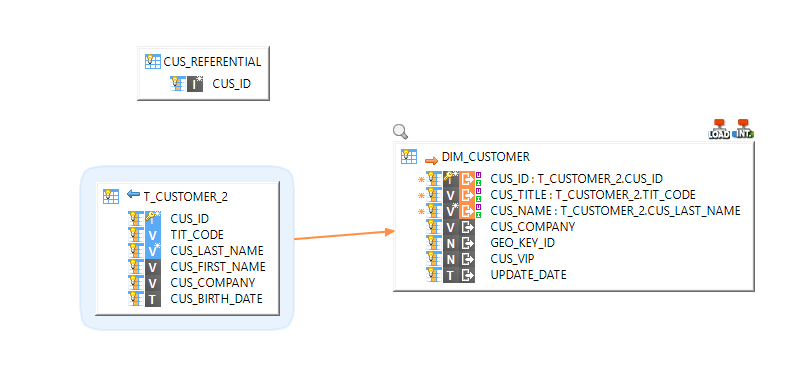
Task: Click the orange asterisk marker beside CUS_NAME mapping
Action: click(422, 211)
